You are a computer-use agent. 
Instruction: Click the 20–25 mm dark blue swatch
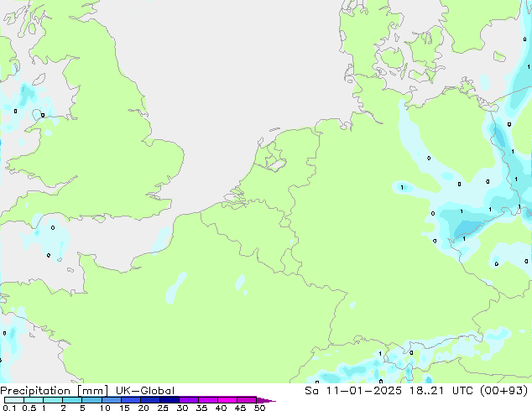click(150, 400)
